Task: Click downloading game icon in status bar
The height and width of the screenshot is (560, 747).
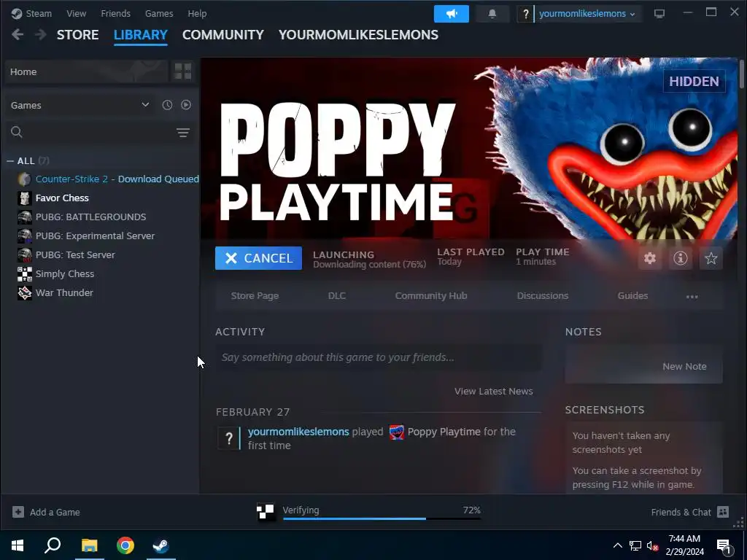Action: click(x=266, y=512)
